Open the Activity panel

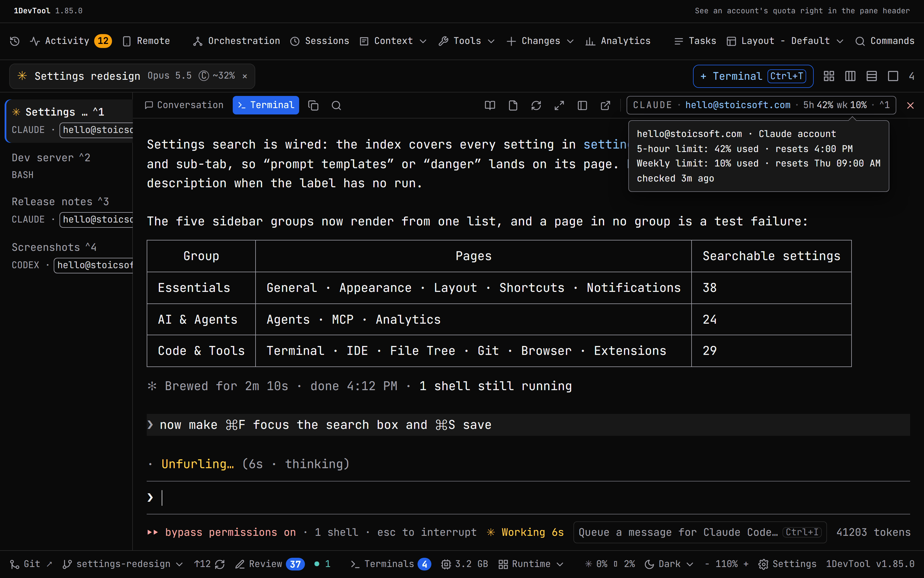click(71, 41)
